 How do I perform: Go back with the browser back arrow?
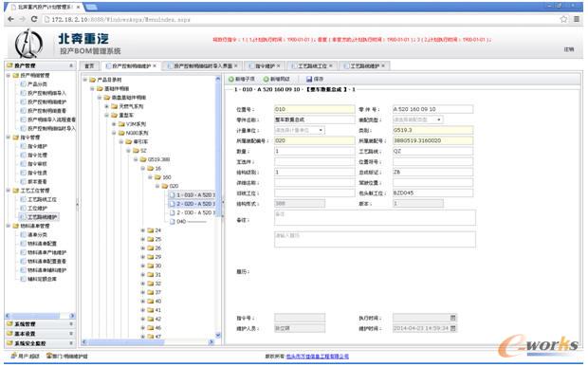pyautogui.click(x=10, y=19)
